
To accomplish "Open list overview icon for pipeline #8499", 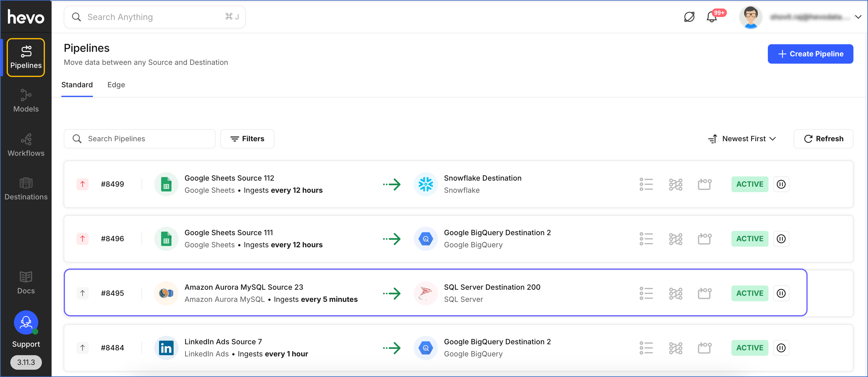I will (646, 184).
